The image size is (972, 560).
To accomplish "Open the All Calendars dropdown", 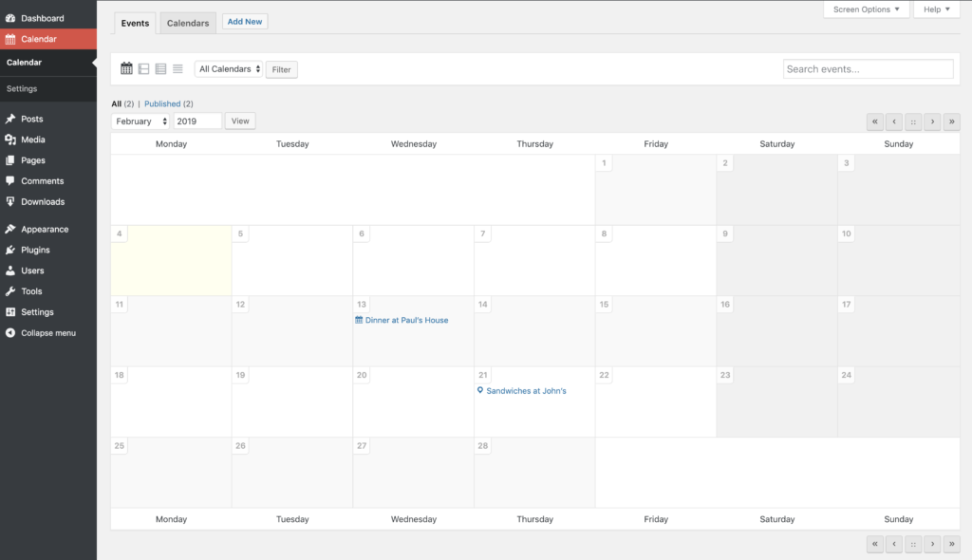I will [229, 69].
